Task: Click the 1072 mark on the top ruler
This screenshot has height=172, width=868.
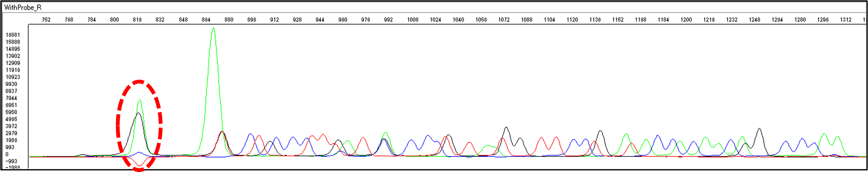Action: click(x=504, y=20)
